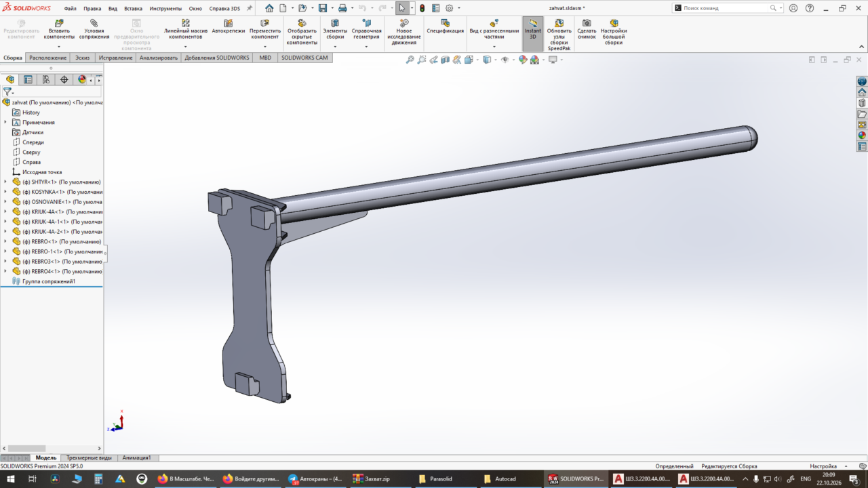The image size is (868, 488).
Task: Click the Print icon in the top toolbar
Action: click(x=342, y=8)
